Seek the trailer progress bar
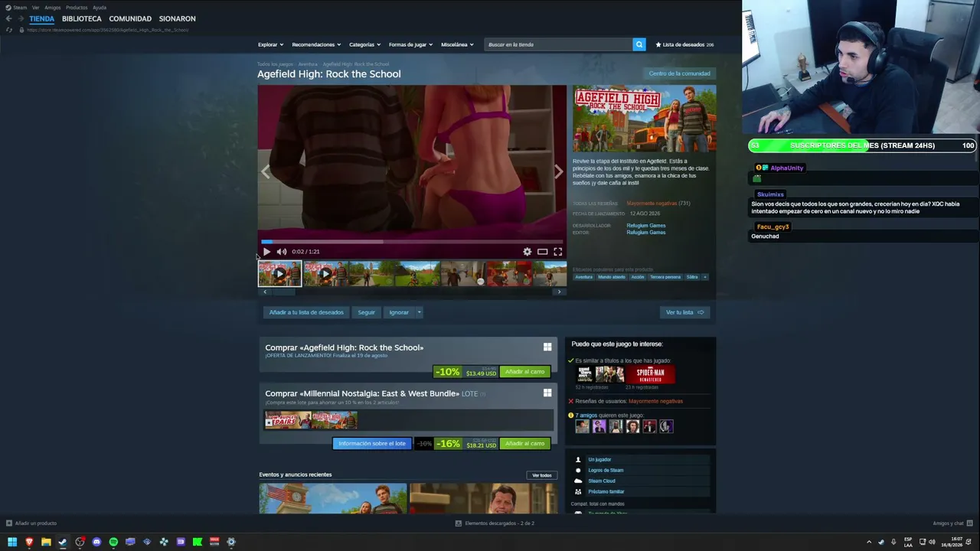 point(412,242)
